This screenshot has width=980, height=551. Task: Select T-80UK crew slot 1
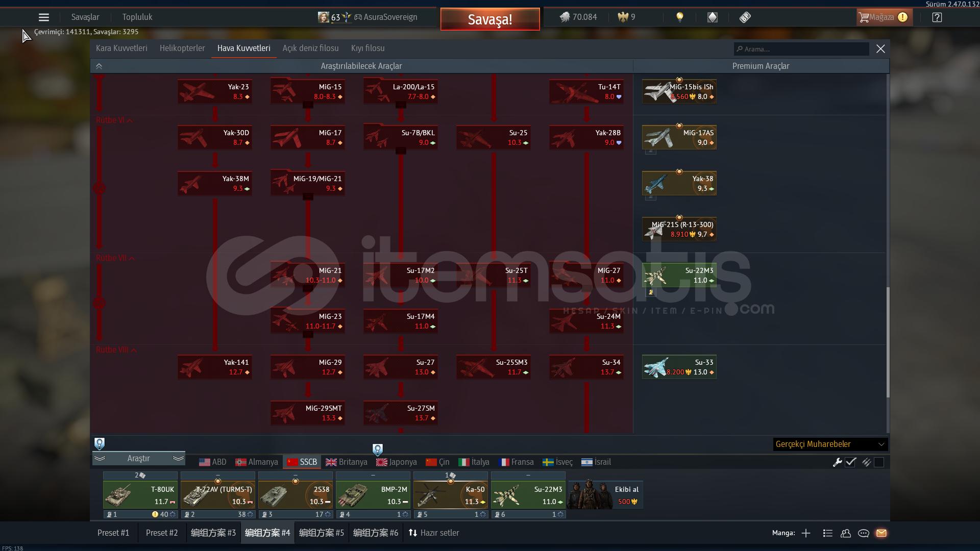point(140,495)
